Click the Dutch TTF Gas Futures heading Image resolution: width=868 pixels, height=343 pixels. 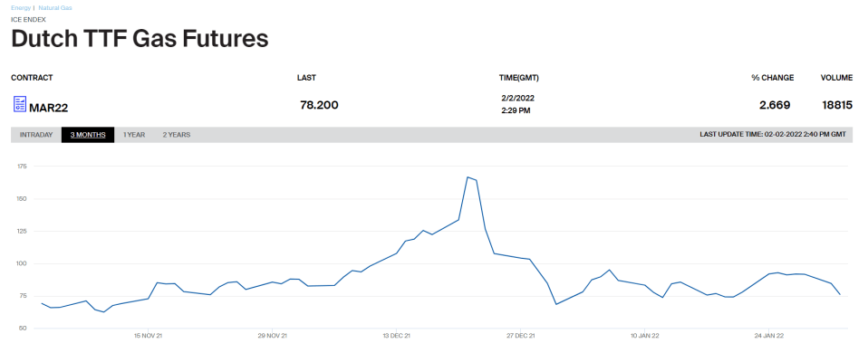click(x=140, y=39)
